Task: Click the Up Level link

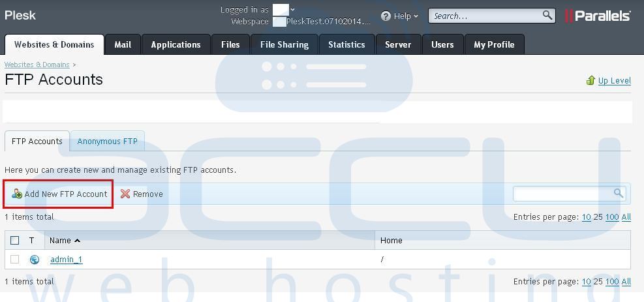Action: [x=615, y=80]
